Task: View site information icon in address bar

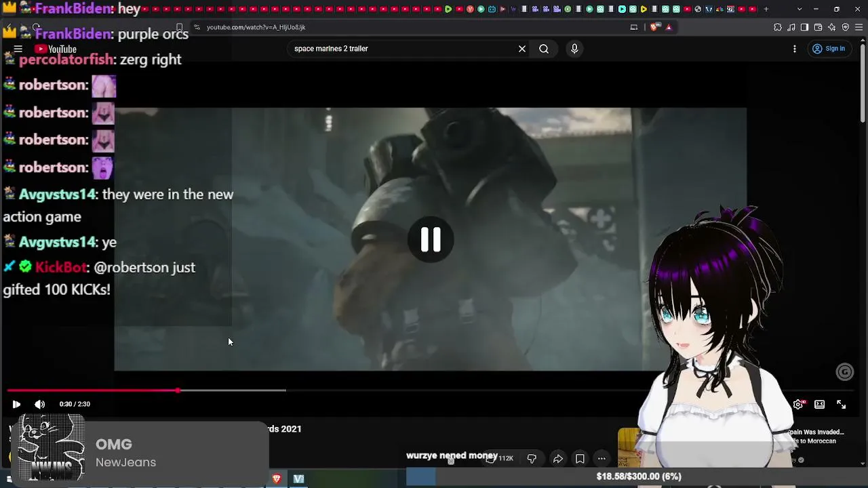Action: pyautogui.click(x=197, y=27)
